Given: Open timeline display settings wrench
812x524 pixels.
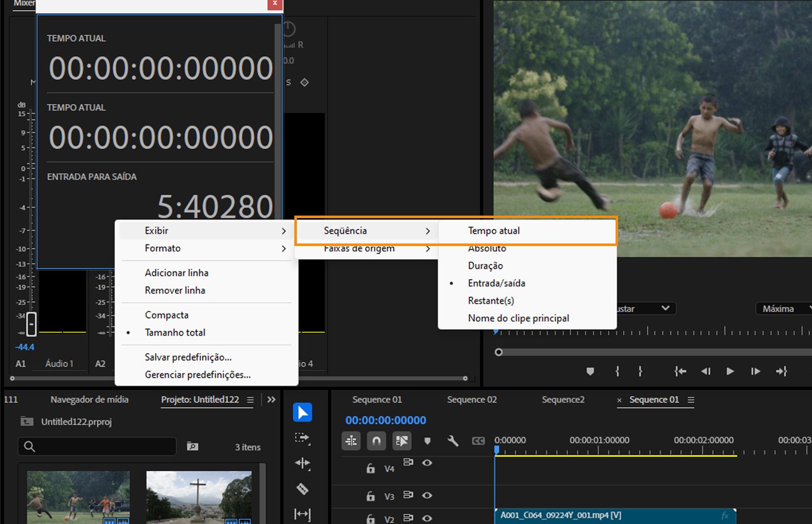Looking at the screenshot, I should (x=453, y=441).
